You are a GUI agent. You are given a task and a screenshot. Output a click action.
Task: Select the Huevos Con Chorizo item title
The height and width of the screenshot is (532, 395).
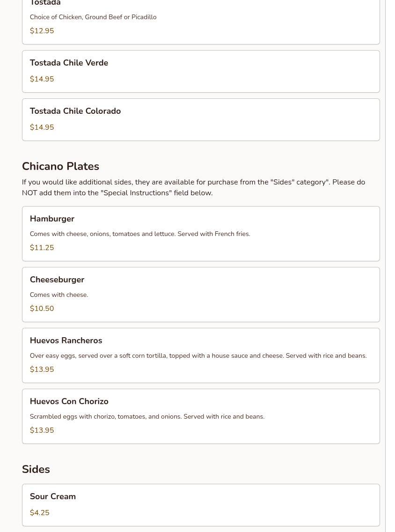click(x=69, y=402)
